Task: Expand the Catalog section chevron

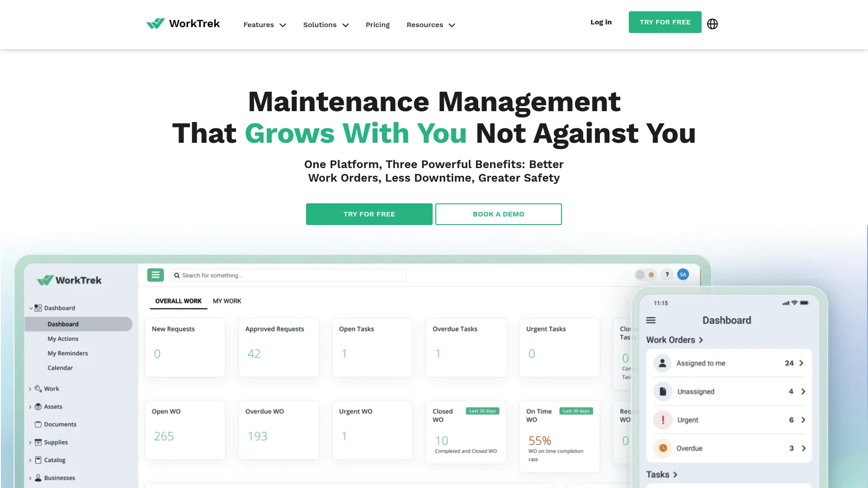Action: click(30, 460)
